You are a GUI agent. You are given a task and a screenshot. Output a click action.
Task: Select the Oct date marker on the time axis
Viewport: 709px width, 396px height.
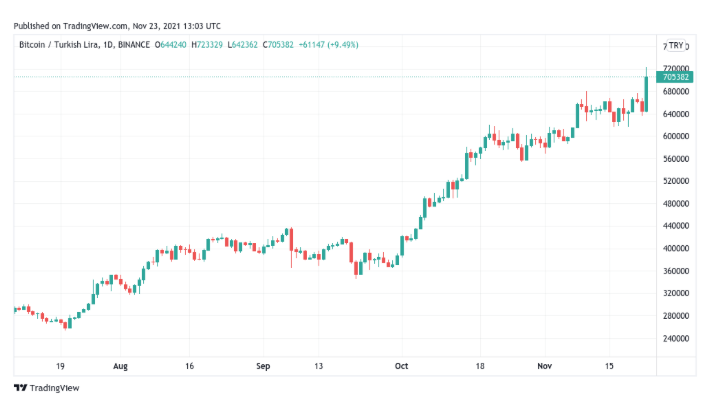click(x=401, y=366)
